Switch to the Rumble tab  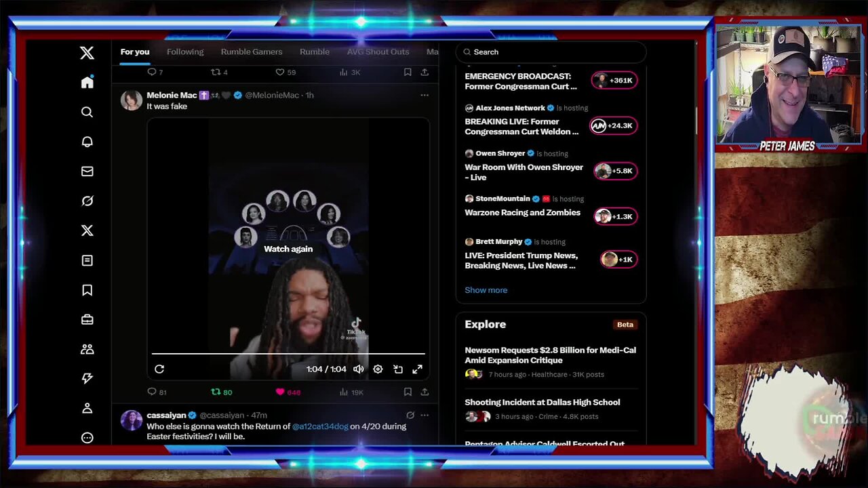coord(315,52)
